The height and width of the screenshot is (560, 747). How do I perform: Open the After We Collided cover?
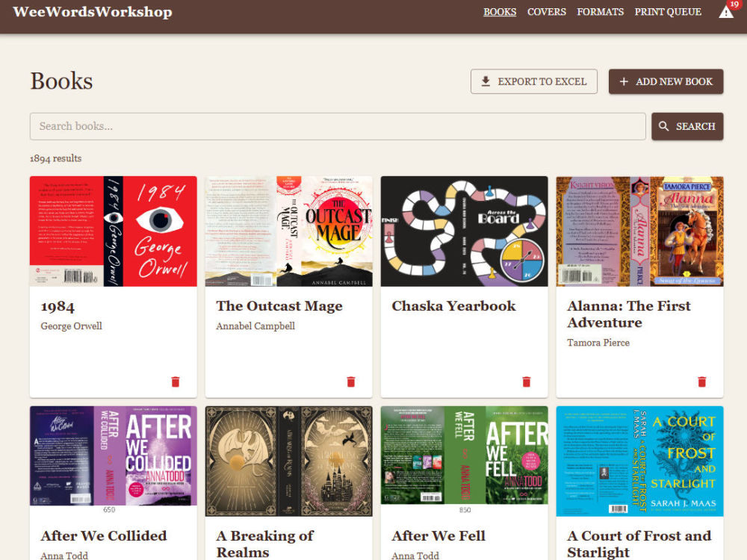[114, 461]
